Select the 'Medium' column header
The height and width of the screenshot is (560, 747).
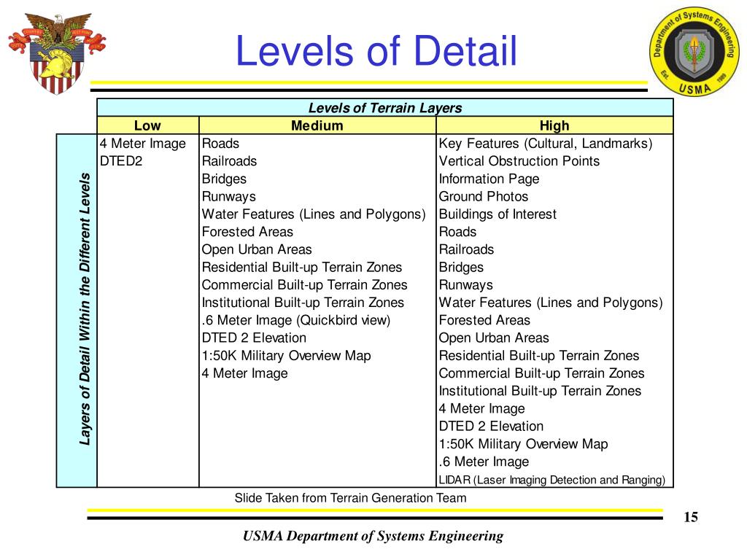(x=317, y=125)
